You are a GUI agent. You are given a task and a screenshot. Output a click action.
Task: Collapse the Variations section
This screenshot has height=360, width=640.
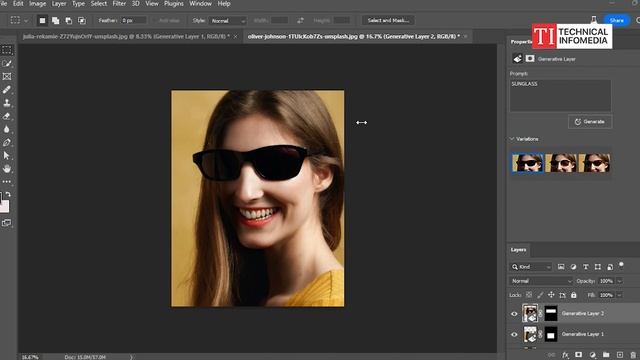[512, 139]
